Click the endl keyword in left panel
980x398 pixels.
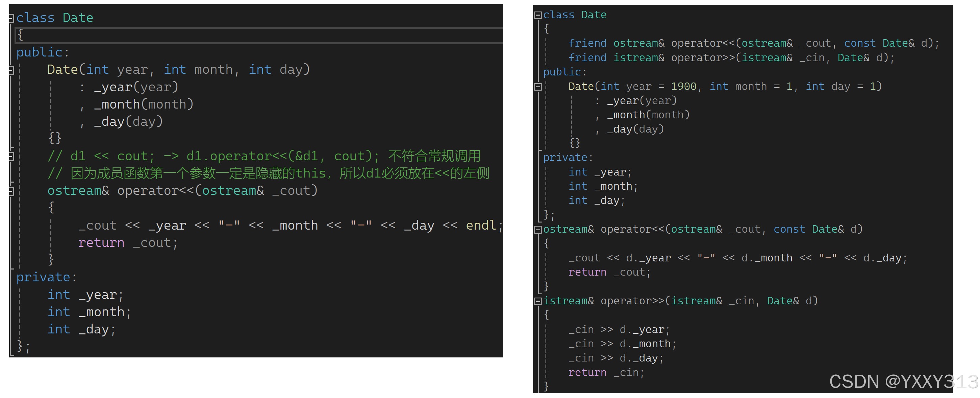[481, 226]
